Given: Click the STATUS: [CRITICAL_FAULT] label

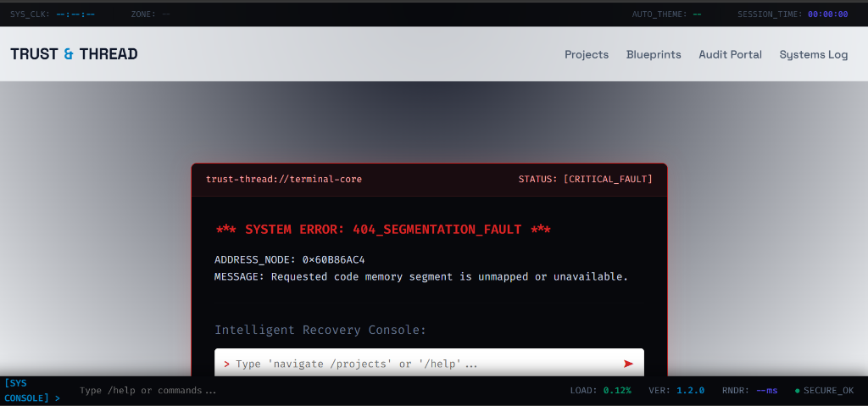Looking at the screenshot, I should point(585,179).
